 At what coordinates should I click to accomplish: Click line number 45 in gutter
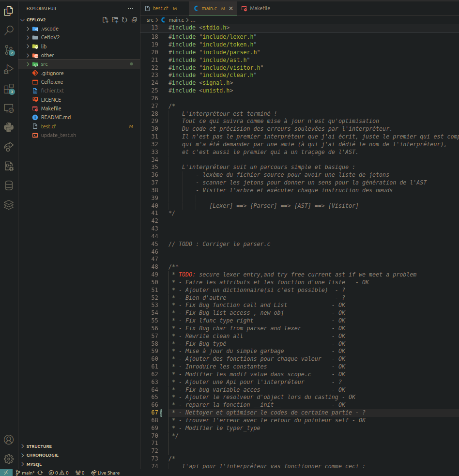click(x=154, y=244)
